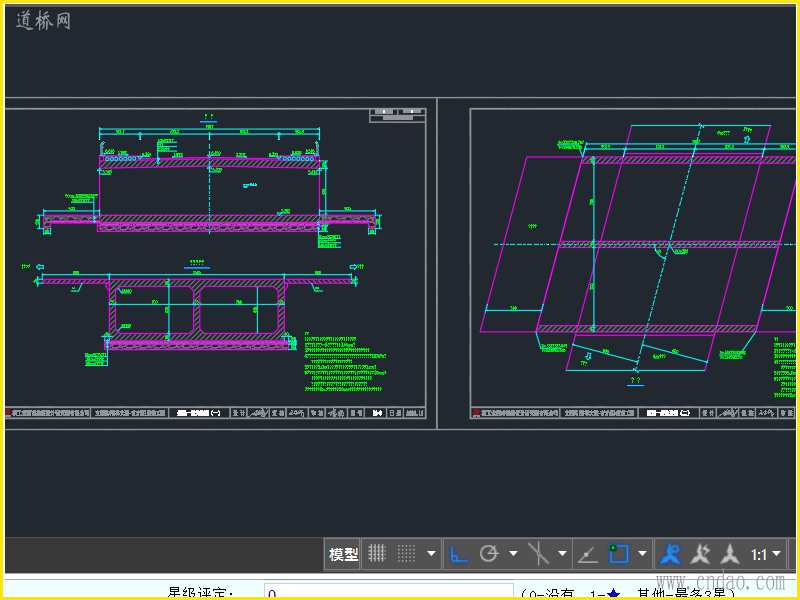Expand polar tracking angle dropdown
This screenshot has height=600, width=800.
[x=513, y=553]
